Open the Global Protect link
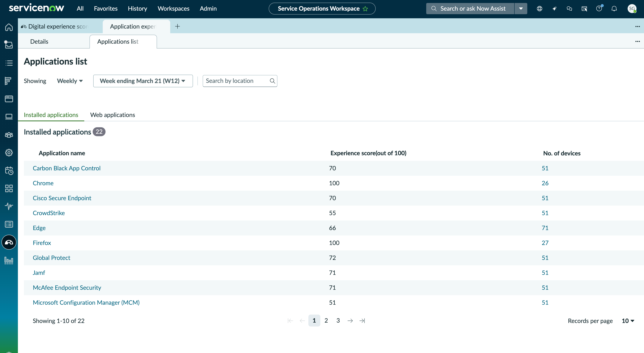Image resolution: width=644 pixels, height=353 pixels. (x=51, y=258)
